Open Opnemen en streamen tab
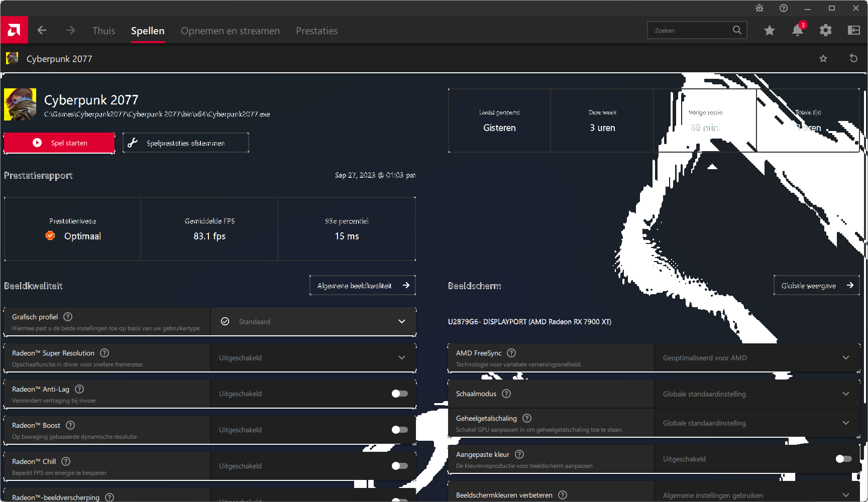 (230, 31)
